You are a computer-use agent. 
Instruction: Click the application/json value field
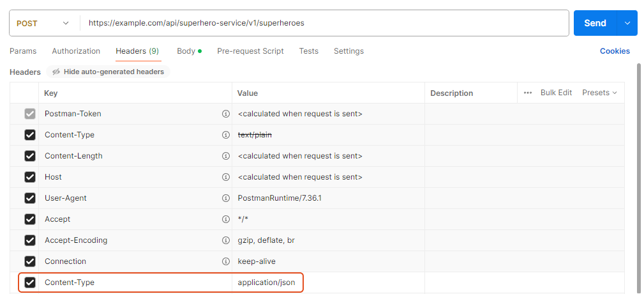tap(266, 282)
